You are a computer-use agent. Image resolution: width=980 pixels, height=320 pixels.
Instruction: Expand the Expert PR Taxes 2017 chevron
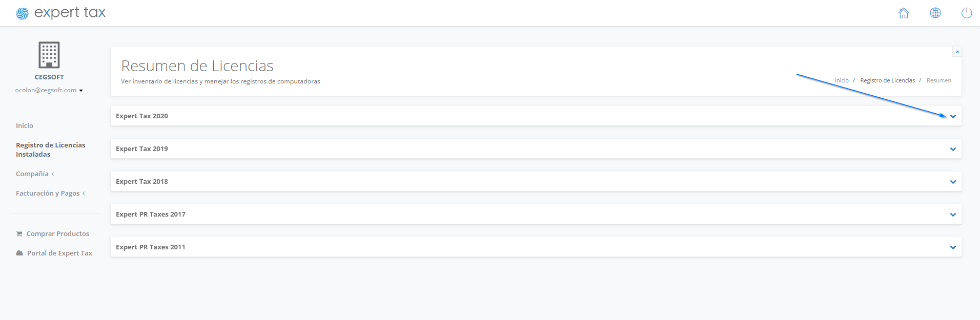953,215
